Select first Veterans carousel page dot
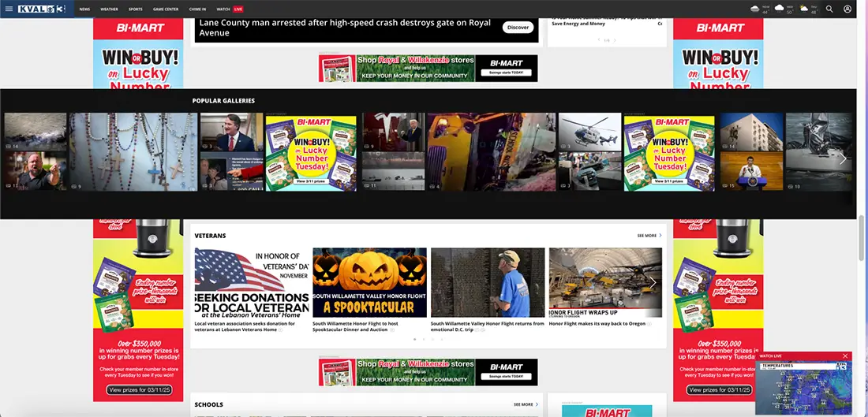The height and width of the screenshot is (417, 868). pos(414,339)
